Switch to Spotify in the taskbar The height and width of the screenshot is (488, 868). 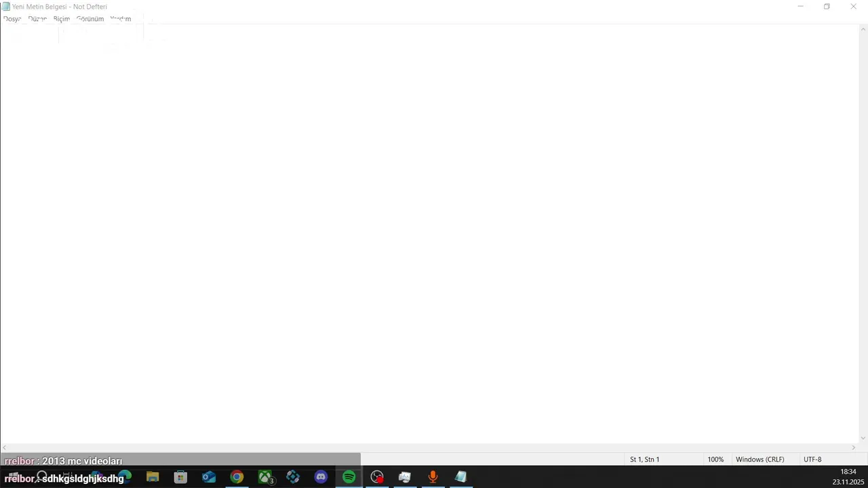pos(349,477)
